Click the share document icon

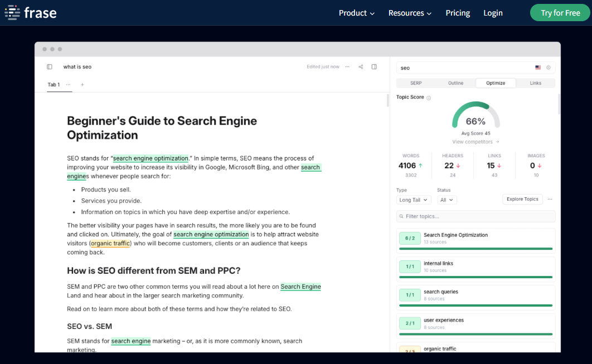coord(361,67)
